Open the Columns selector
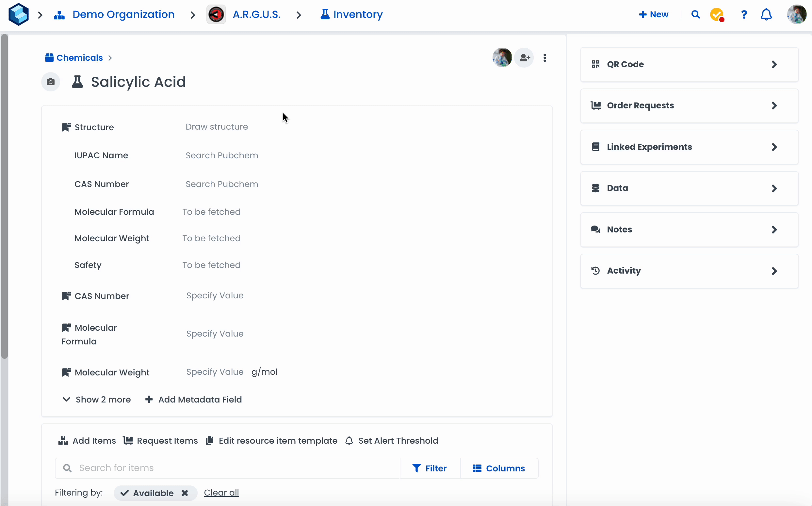Image resolution: width=812 pixels, height=506 pixels. pos(499,468)
